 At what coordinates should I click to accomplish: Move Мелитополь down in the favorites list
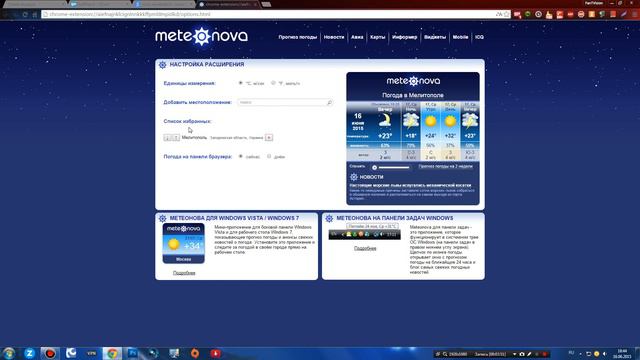tap(167, 138)
